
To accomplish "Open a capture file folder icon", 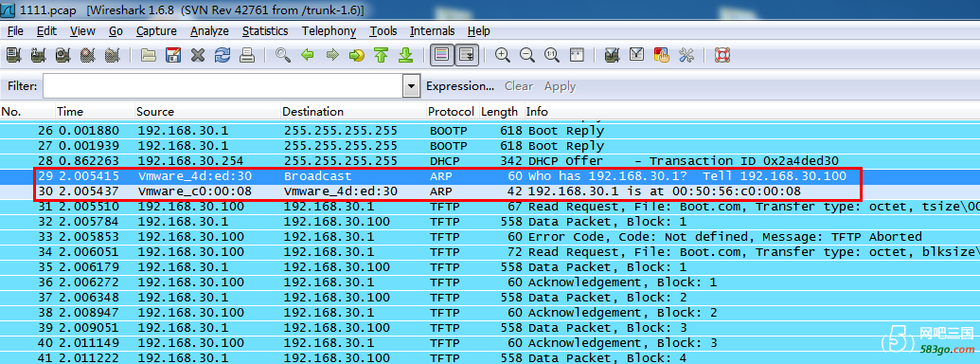I will [148, 55].
